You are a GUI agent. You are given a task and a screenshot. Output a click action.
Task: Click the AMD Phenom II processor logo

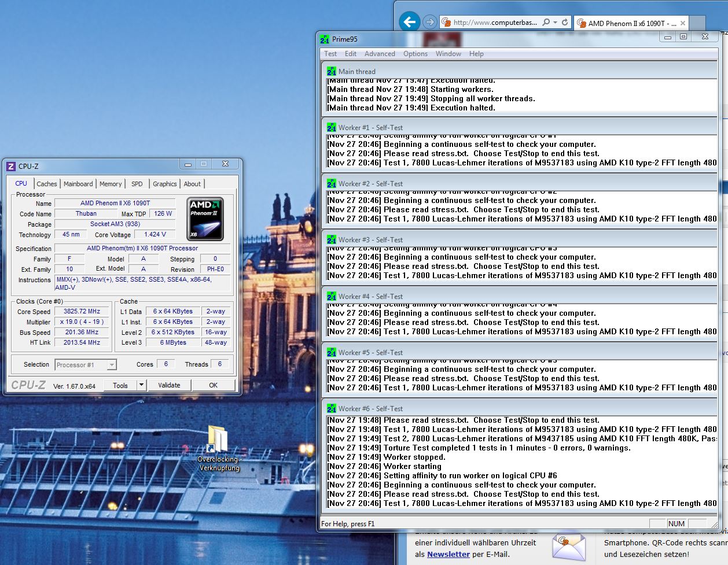pyautogui.click(x=205, y=219)
